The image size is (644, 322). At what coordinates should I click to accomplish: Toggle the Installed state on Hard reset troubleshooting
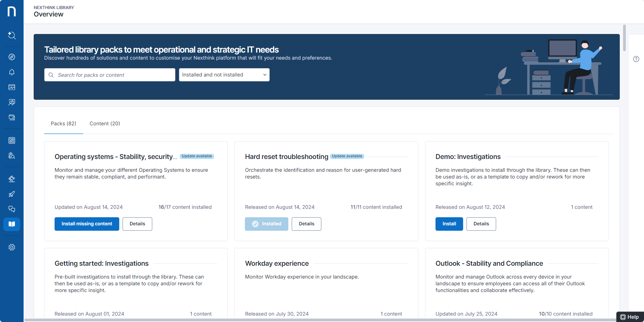(x=266, y=224)
